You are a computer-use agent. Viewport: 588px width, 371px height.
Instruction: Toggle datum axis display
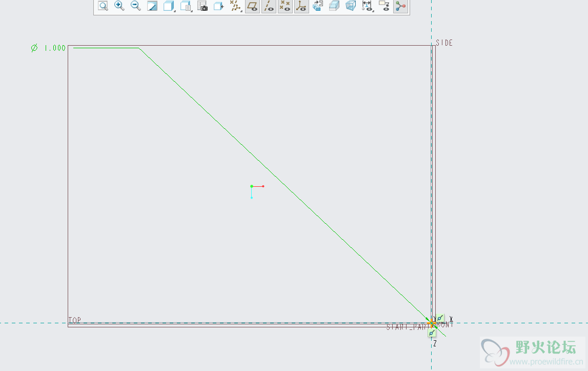click(269, 6)
